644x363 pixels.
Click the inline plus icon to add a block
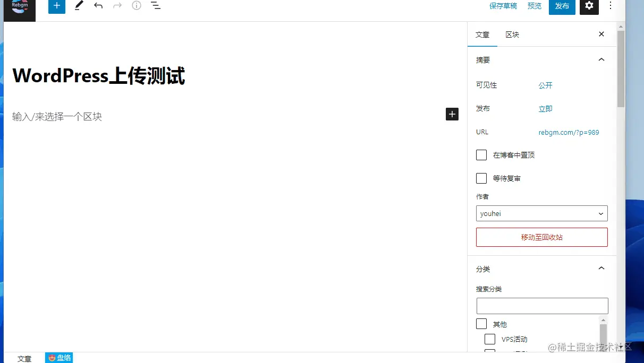(x=452, y=114)
